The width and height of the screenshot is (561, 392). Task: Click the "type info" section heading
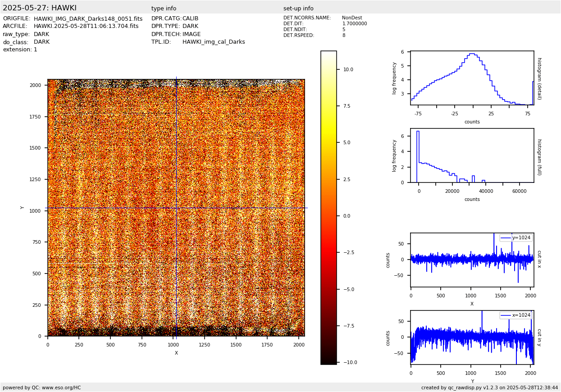point(164,9)
